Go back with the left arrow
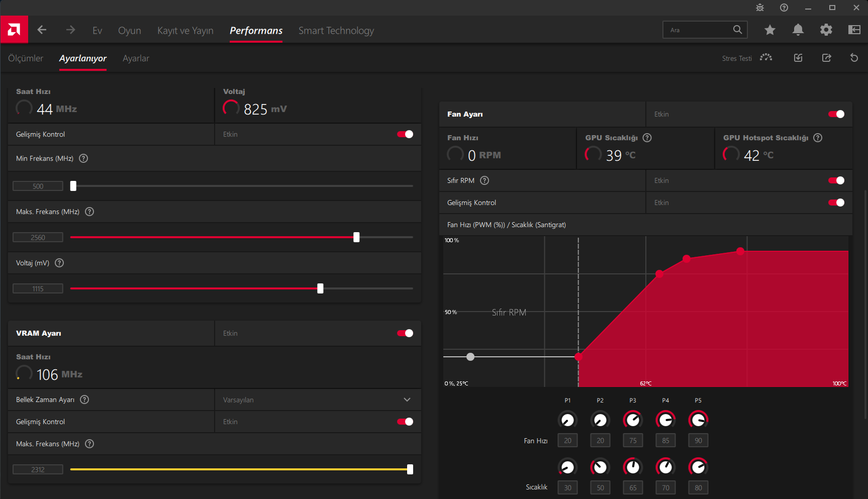The image size is (868, 499). 42,30
